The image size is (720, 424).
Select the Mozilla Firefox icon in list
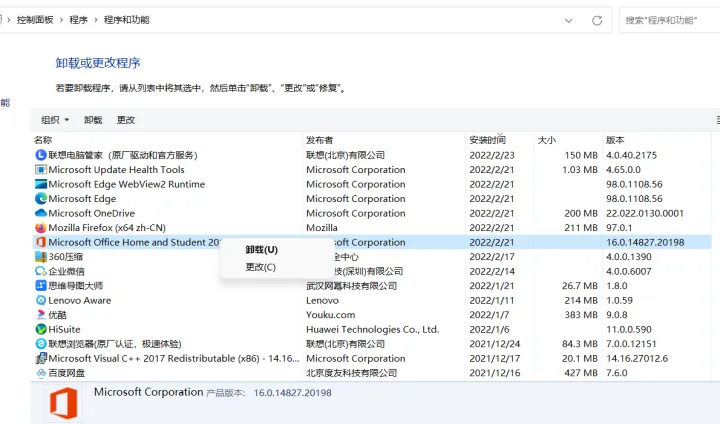(41, 228)
